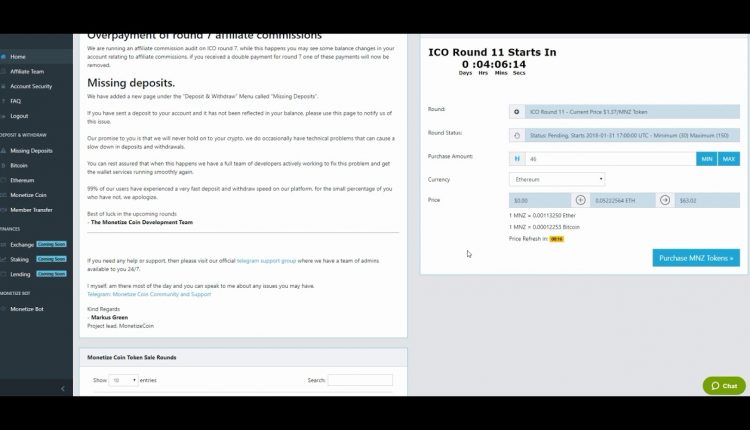Click the Monetize Coin Token Sale Rounds header
Image resolution: width=750 pixels, height=430 pixels.
pyautogui.click(x=132, y=357)
